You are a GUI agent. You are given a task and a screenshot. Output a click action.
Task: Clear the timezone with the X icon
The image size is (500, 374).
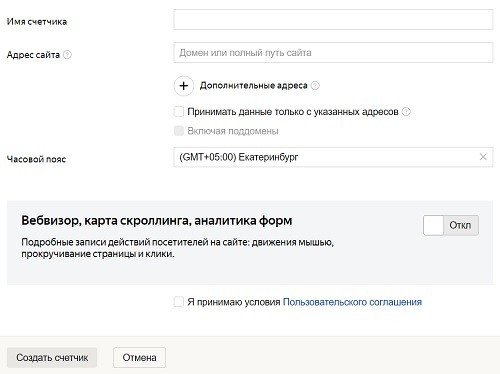point(483,157)
